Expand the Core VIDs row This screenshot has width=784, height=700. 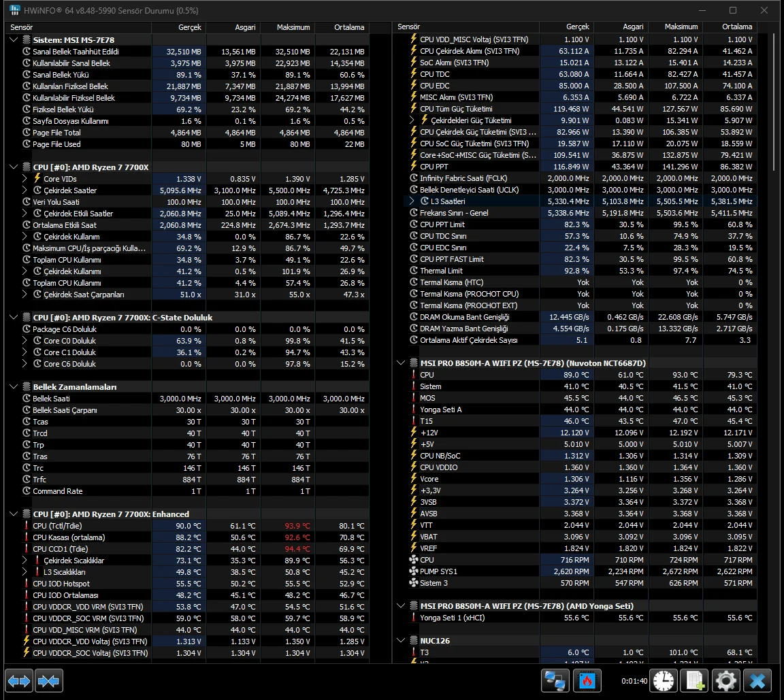[24, 178]
